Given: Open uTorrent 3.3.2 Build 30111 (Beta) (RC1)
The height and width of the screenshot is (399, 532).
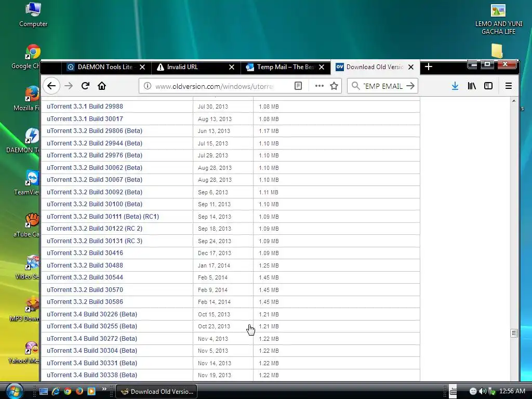Looking at the screenshot, I should (103, 217).
